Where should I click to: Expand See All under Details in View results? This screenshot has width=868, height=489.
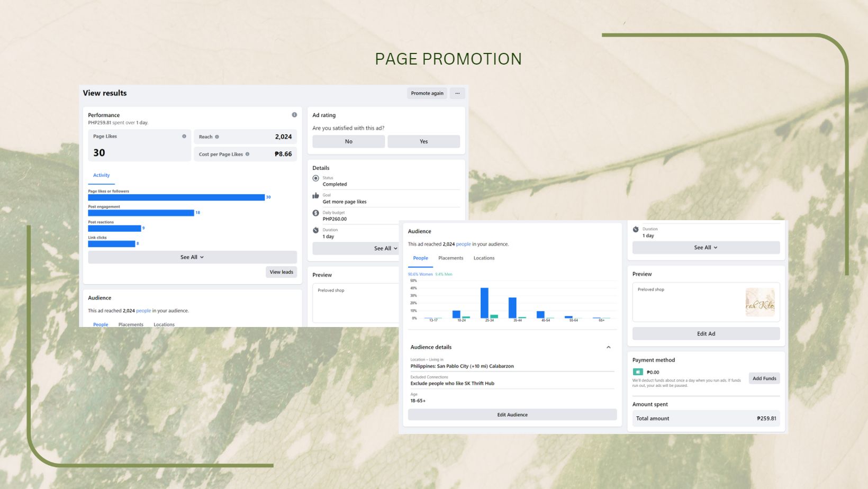click(355, 248)
